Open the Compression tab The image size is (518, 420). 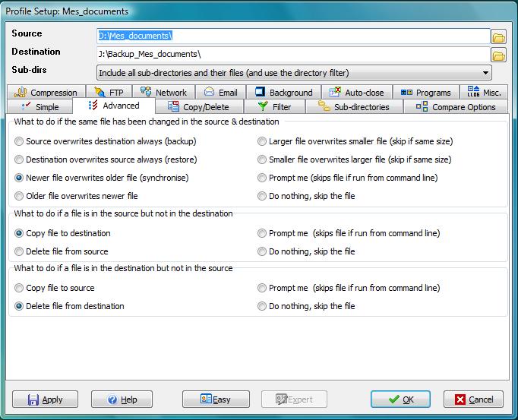click(46, 93)
